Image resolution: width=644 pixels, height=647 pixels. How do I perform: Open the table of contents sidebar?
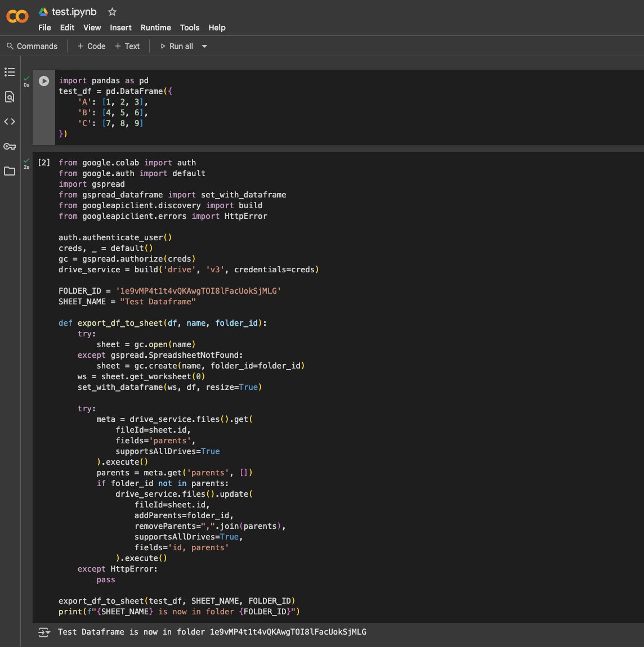10,72
